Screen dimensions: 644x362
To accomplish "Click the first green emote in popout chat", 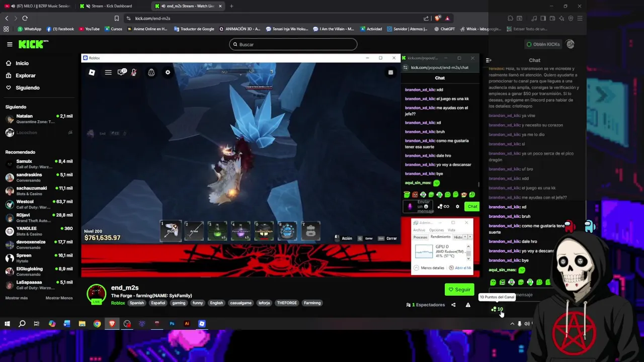I will tap(407, 195).
